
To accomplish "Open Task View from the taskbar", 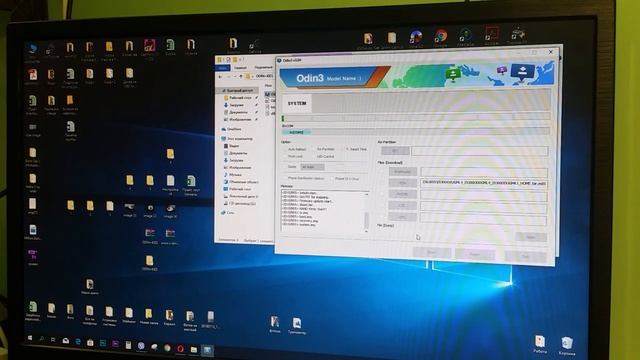I will (53, 340).
